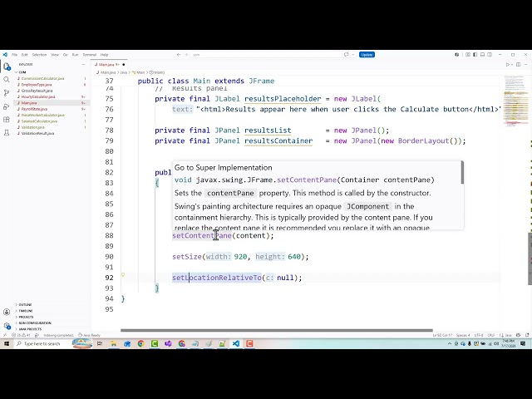
Task: Open the Help menu
Action: [104, 55]
